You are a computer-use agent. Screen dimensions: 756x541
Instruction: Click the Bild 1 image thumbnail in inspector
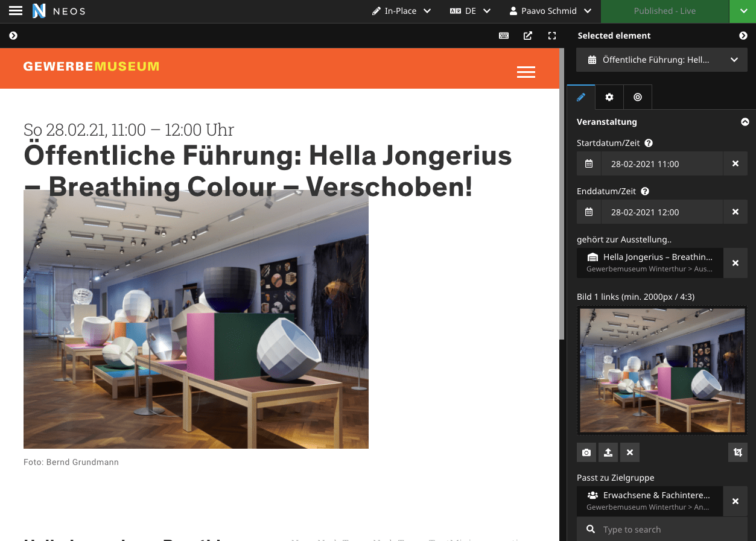point(662,370)
